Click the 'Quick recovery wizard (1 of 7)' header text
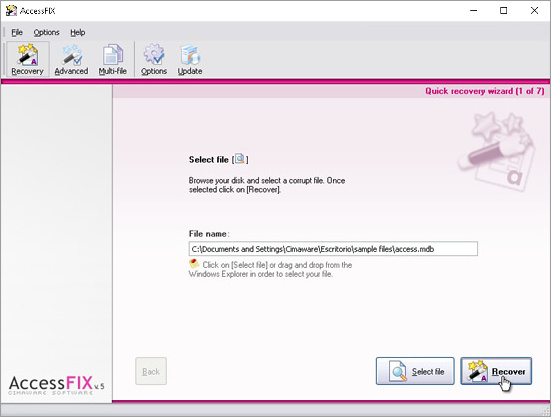This screenshot has width=551, height=417. click(x=485, y=91)
